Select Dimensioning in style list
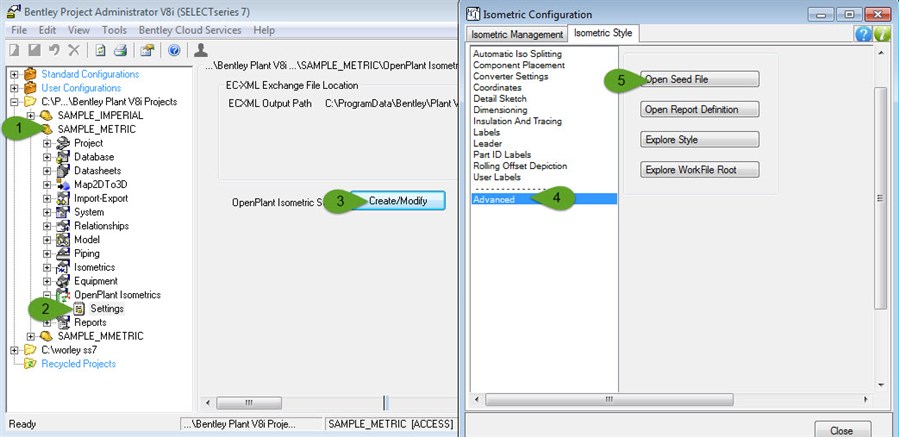 pyautogui.click(x=500, y=110)
